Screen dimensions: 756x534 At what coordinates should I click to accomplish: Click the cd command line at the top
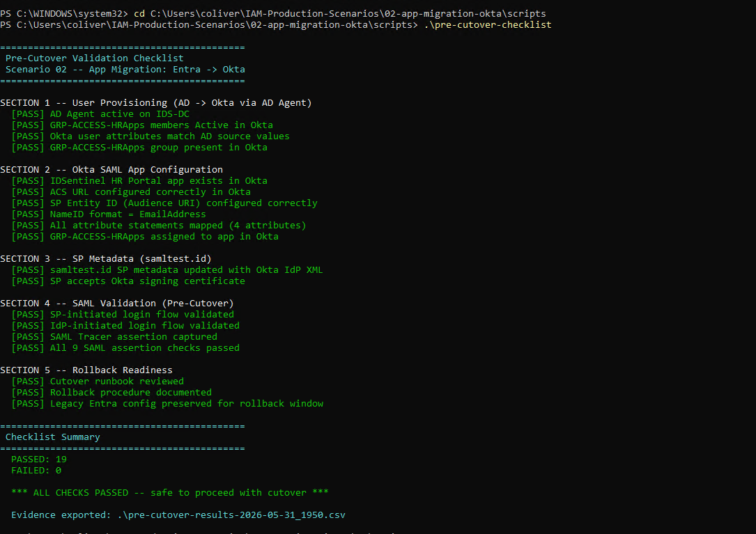pos(273,13)
